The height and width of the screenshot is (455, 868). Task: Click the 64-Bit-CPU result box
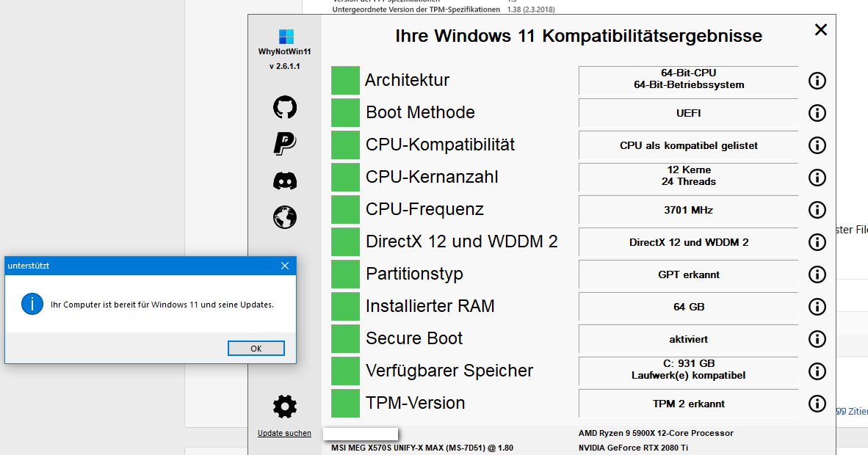(x=689, y=80)
